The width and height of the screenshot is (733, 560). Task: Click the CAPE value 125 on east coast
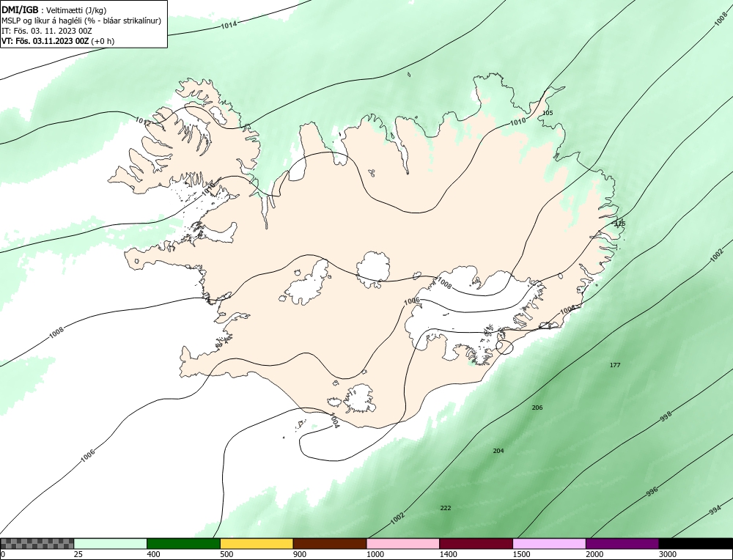point(620,224)
